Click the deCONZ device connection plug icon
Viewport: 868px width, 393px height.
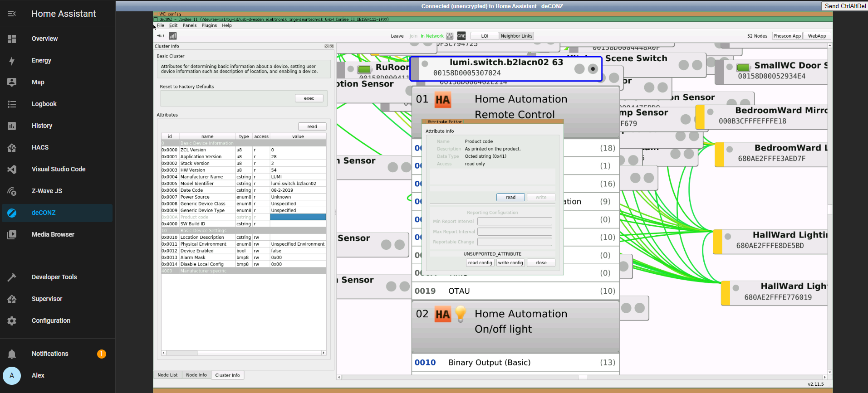[x=160, y=36]
